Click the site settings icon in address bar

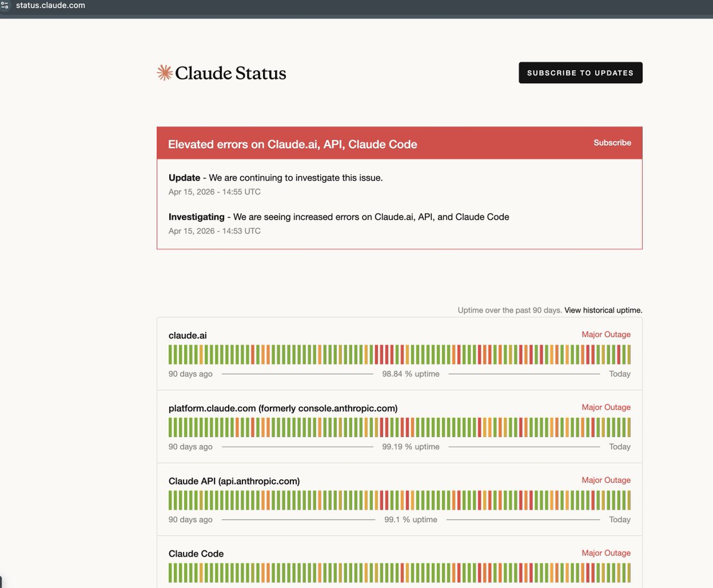pyautogui.click(x=5, y=5)
